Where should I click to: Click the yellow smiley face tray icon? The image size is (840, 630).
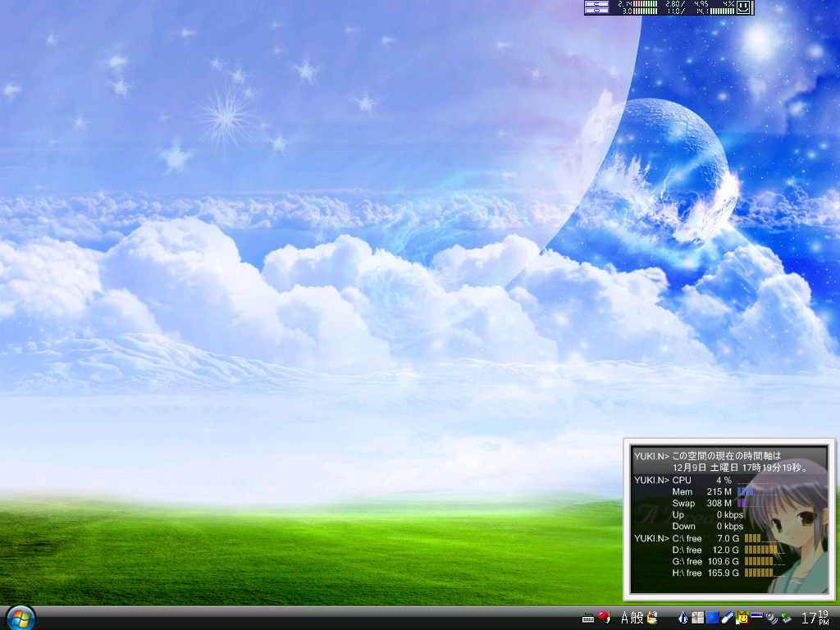pos(742,618)
